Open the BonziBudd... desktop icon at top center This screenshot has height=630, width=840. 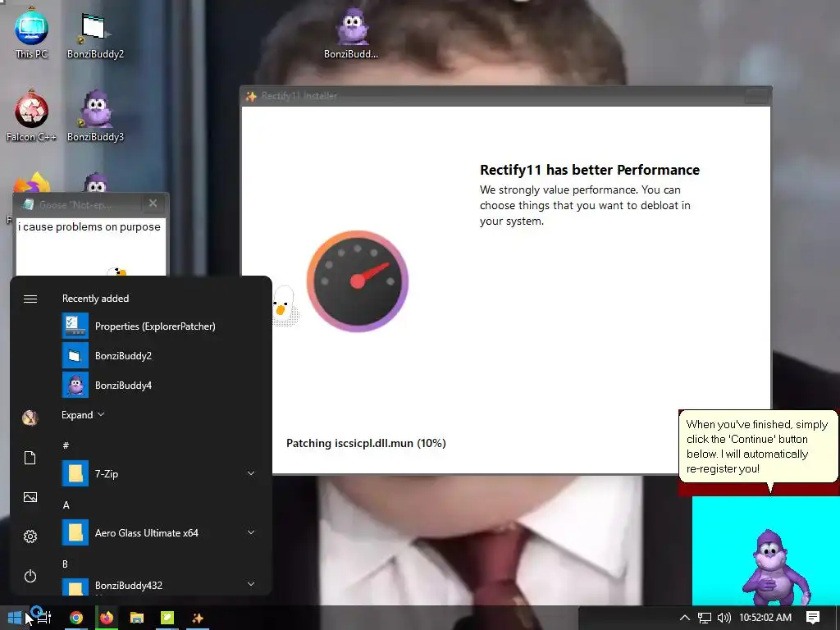[351, 33]
